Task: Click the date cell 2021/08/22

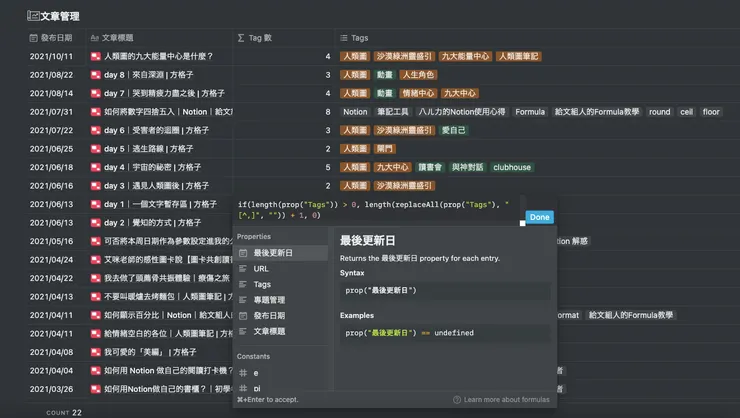Action: (51, 75)
